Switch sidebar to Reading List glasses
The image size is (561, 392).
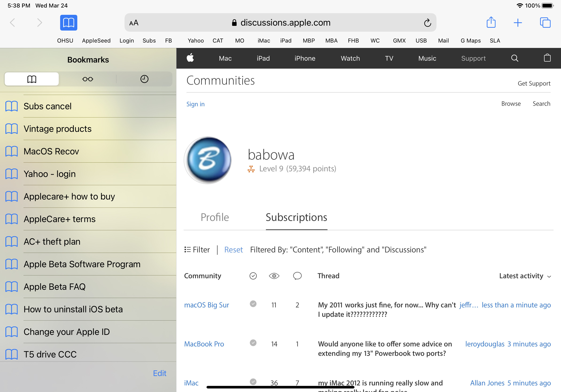[x=87, y=79]
